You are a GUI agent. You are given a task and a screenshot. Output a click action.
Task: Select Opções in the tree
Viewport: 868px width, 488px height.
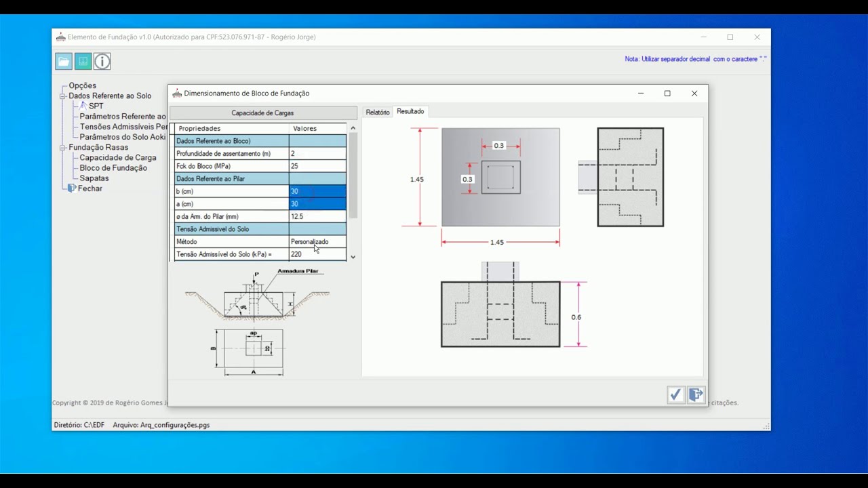click(x=83, y=85)
